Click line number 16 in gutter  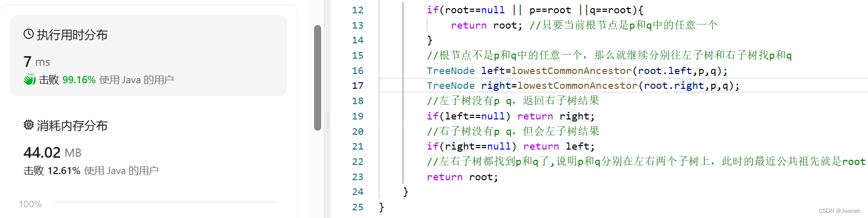click(358, 71)
